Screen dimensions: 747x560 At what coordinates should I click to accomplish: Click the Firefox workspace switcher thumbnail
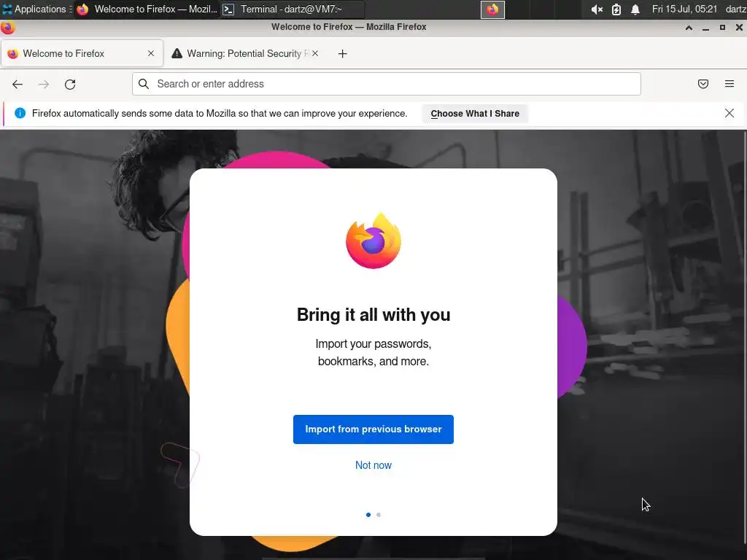(492, 9)
